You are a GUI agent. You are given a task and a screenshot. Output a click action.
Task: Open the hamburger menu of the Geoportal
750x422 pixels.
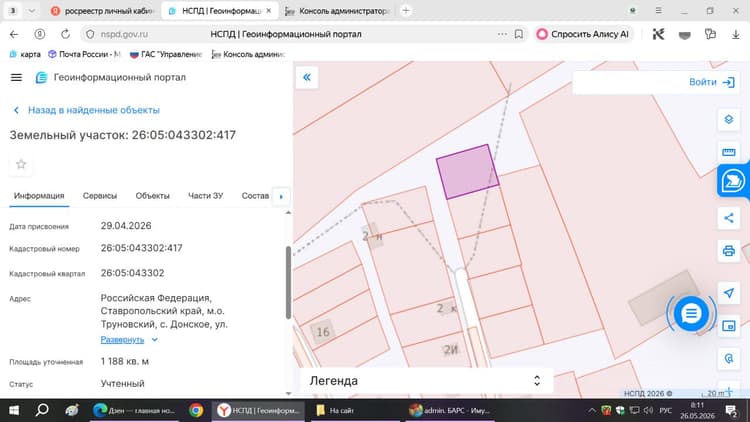[x=16, y=78]
